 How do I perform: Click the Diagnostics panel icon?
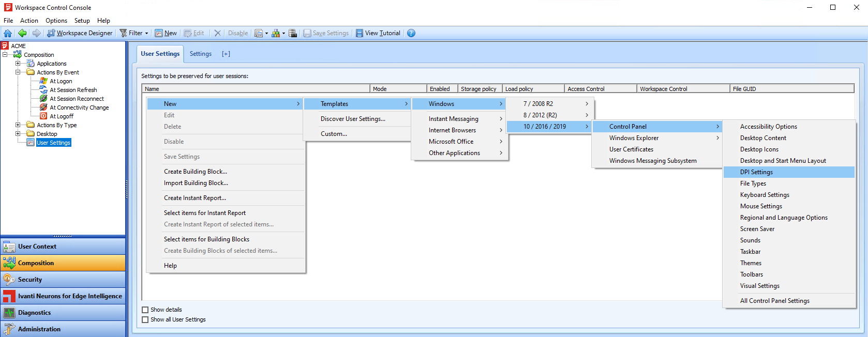click(x=9, y=313)
